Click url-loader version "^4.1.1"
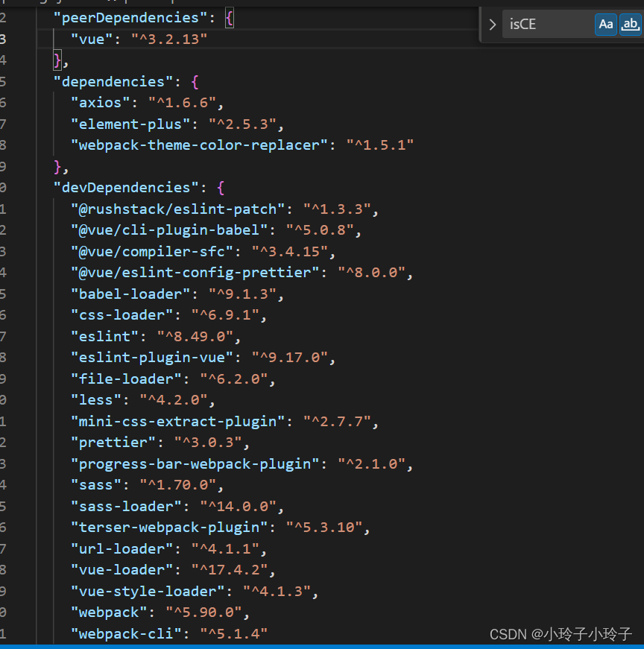Screen dimensions: 644x649 pos(225,549)
